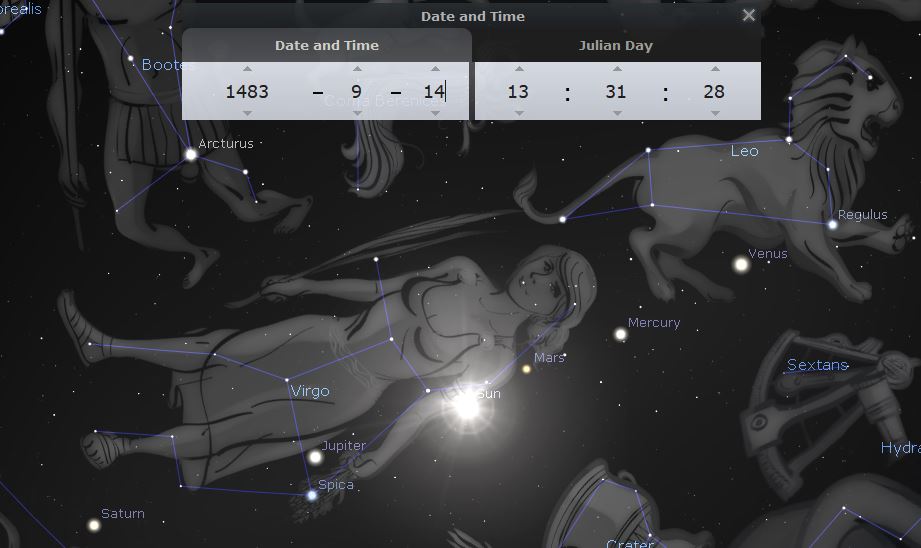Viewport: 921px width, 548px height.
Task: Select the planet Mars
Action: pos(527,369)
